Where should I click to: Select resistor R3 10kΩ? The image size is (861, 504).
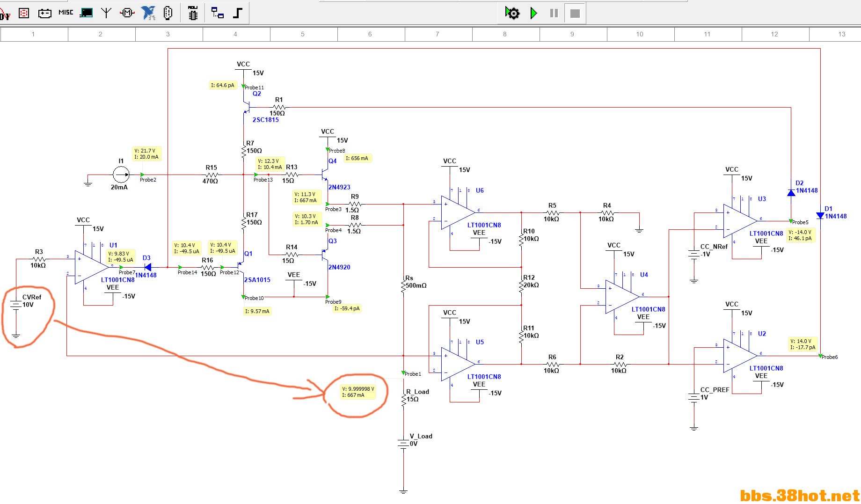coord(39,259)
